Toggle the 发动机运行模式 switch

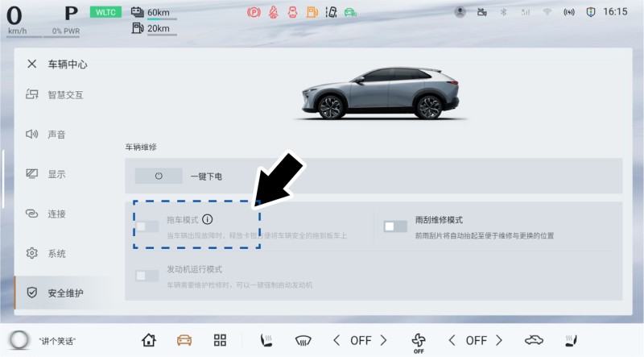point(147,276)
